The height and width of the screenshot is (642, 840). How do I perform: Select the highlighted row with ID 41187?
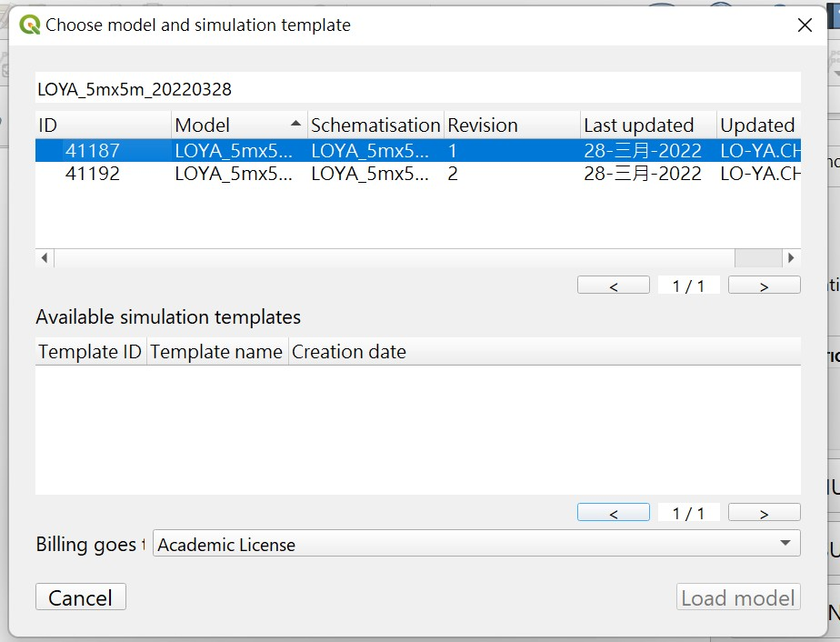(273, 150)
